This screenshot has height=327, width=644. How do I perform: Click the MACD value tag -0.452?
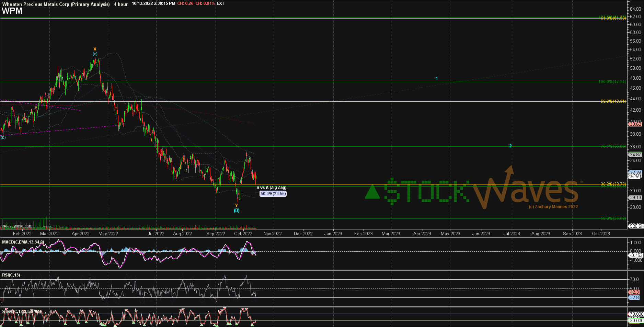[635, 256]
